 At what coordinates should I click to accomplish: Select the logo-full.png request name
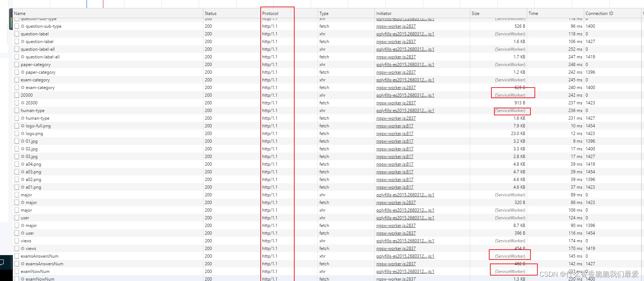click(x=38, y=126)
